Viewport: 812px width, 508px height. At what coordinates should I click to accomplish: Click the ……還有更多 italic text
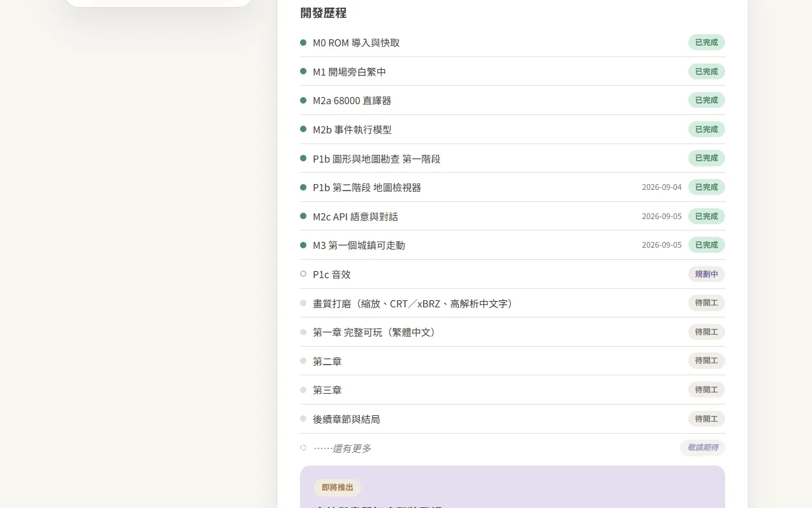pos(343,448)
